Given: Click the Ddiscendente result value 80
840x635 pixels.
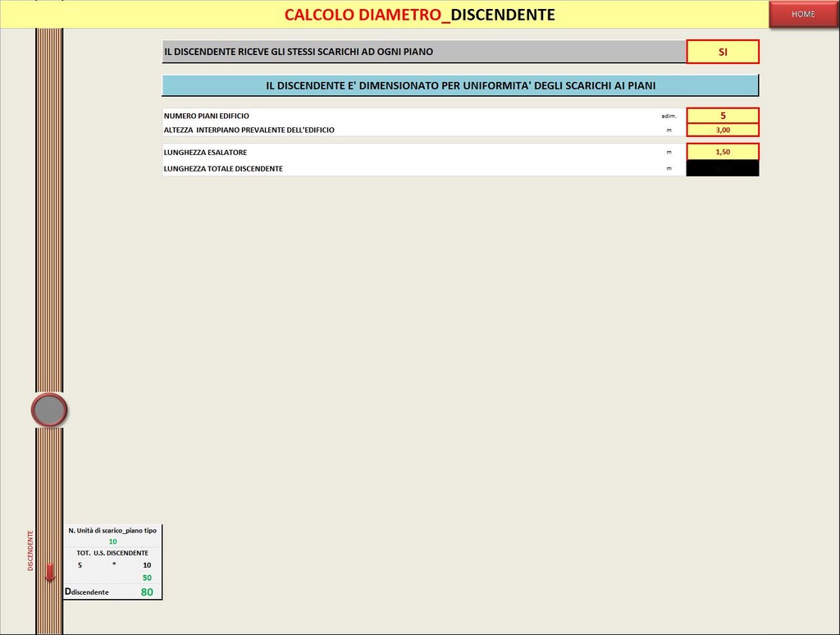Looking at the screenshot, I should click(x=146, y=592).
